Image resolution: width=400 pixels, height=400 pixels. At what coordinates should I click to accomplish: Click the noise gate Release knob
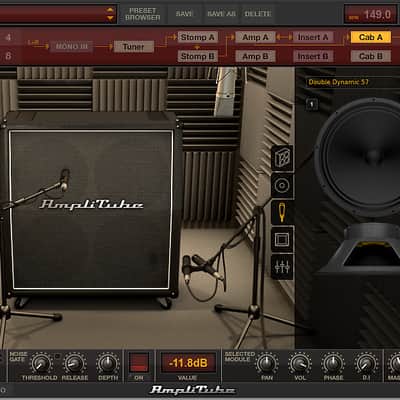tap(74, 364)
